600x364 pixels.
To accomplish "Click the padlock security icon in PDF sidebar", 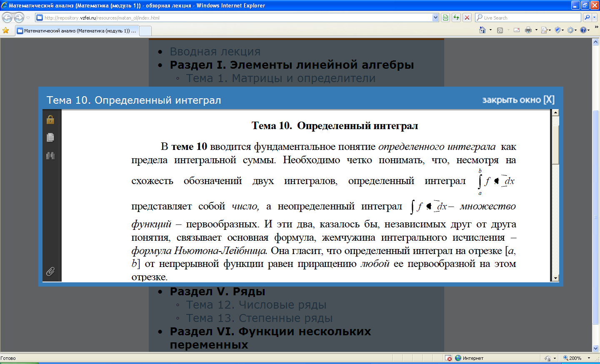I will 50,120.
